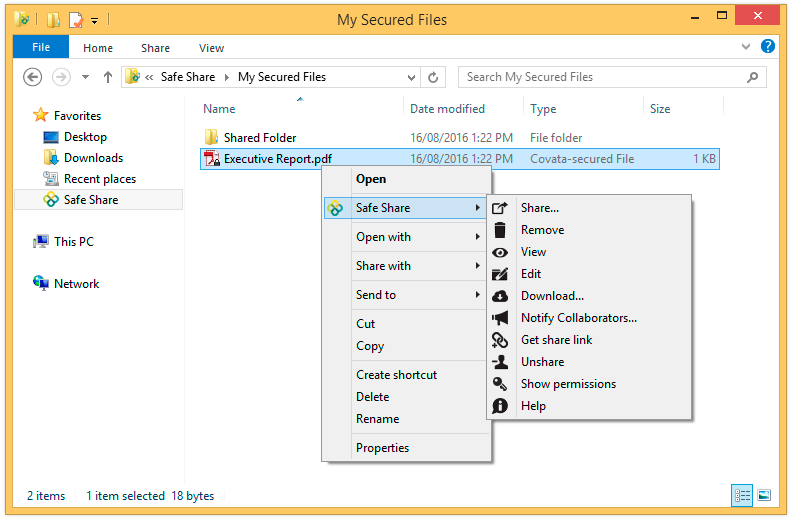Click the Share... pencil-box icon in submenu
The height and width of the screenshot is (520, 792).
(x=500, y=208)
